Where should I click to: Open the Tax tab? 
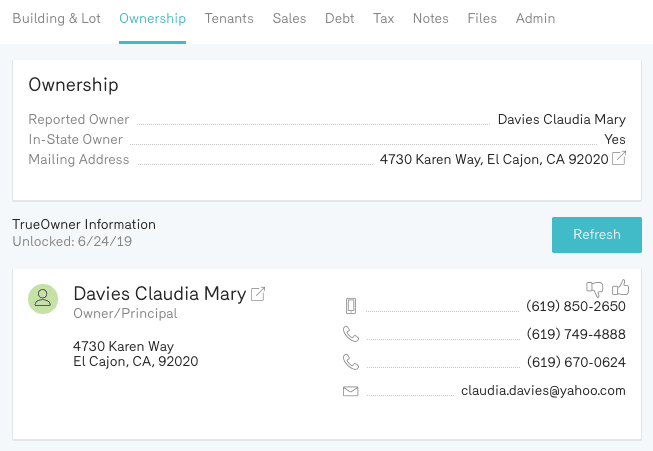coord(383,19)
